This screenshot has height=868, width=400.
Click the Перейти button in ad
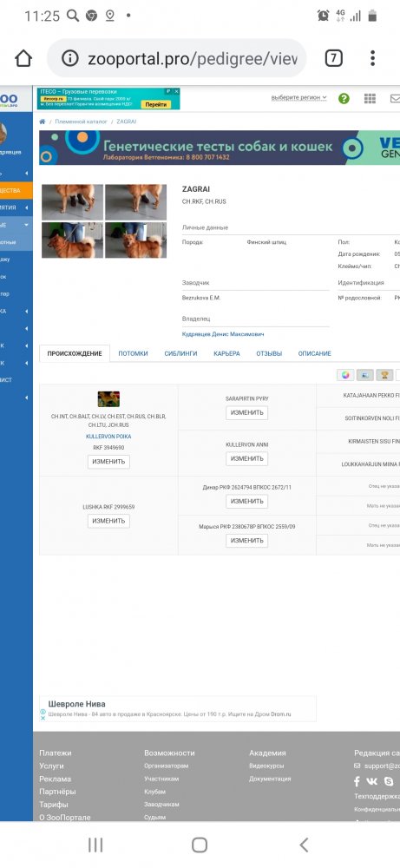156,104
